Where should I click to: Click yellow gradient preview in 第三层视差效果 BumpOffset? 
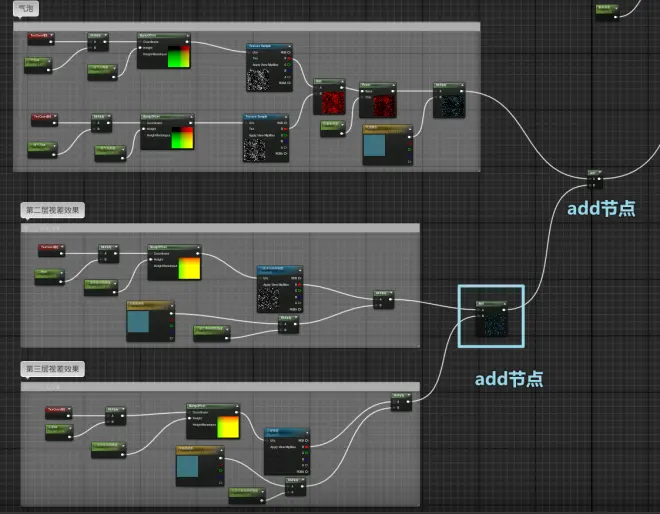tap(228, 427)
